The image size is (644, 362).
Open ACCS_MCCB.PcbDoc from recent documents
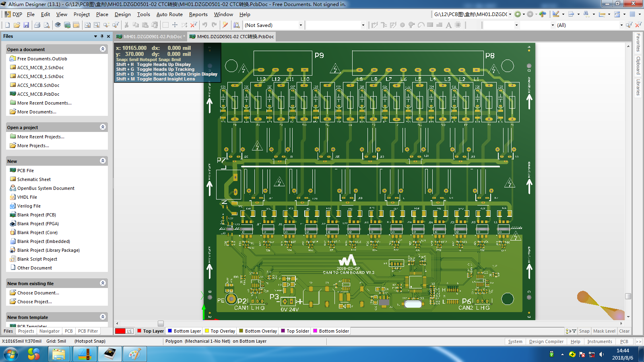point(38,94)
